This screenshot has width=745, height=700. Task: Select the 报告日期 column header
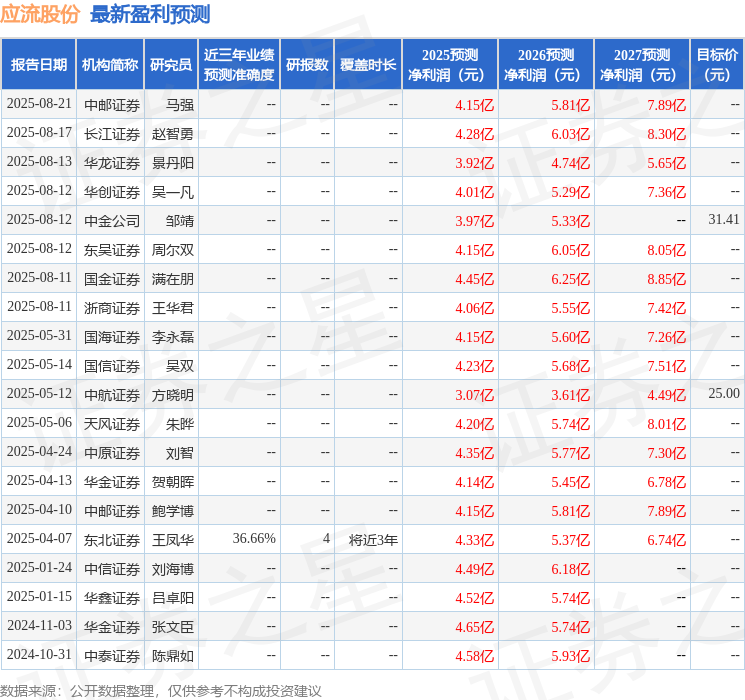tap(38, 65)
